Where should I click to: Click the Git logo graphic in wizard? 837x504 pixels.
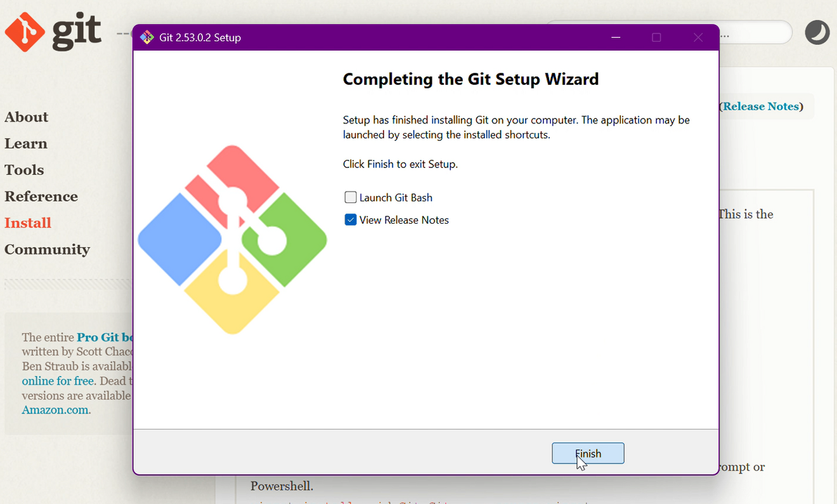click(232, 240)
